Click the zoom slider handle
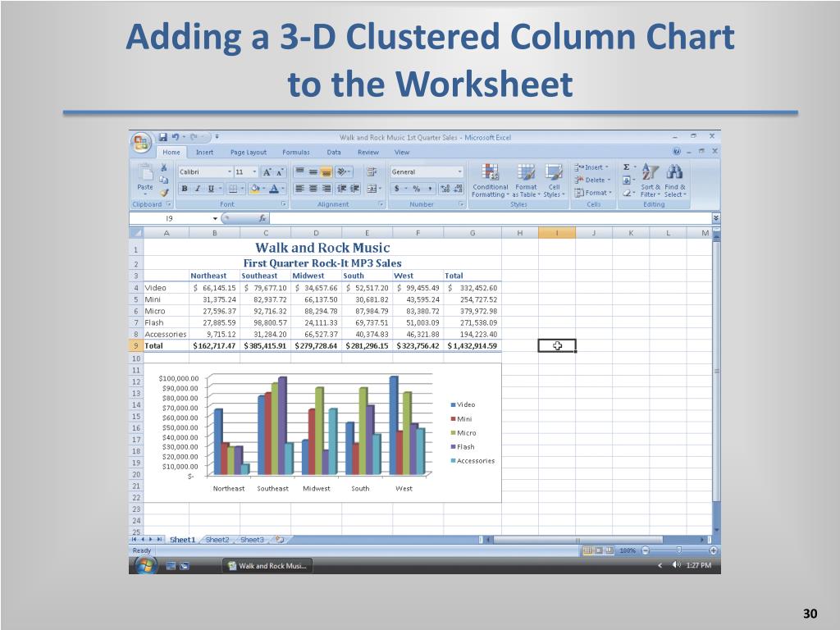 pyautogui.click(x=678, y=550)
